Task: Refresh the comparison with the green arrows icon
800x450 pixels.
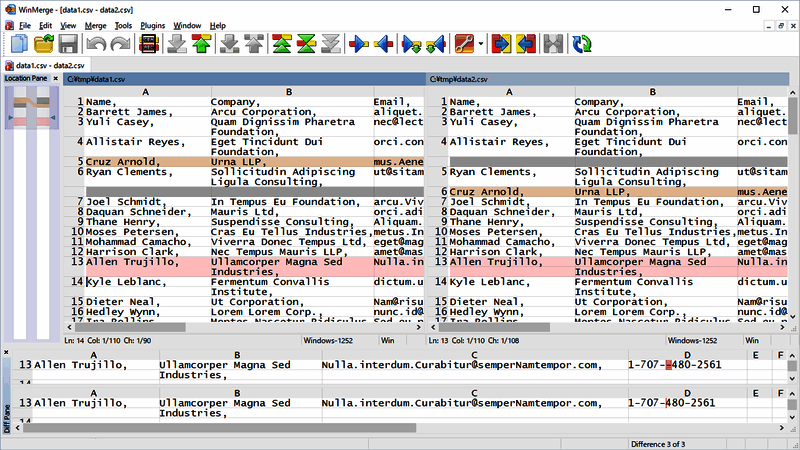Action: tap(581, 43)
